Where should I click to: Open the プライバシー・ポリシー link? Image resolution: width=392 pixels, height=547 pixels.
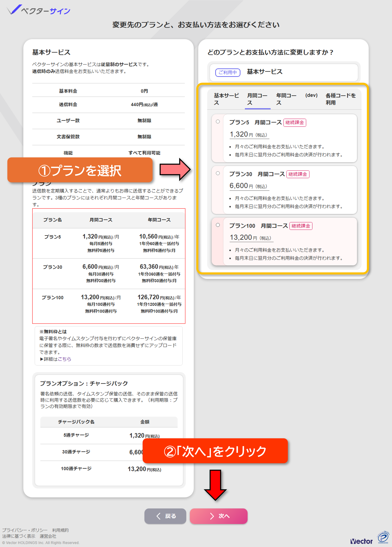point(25,530)
